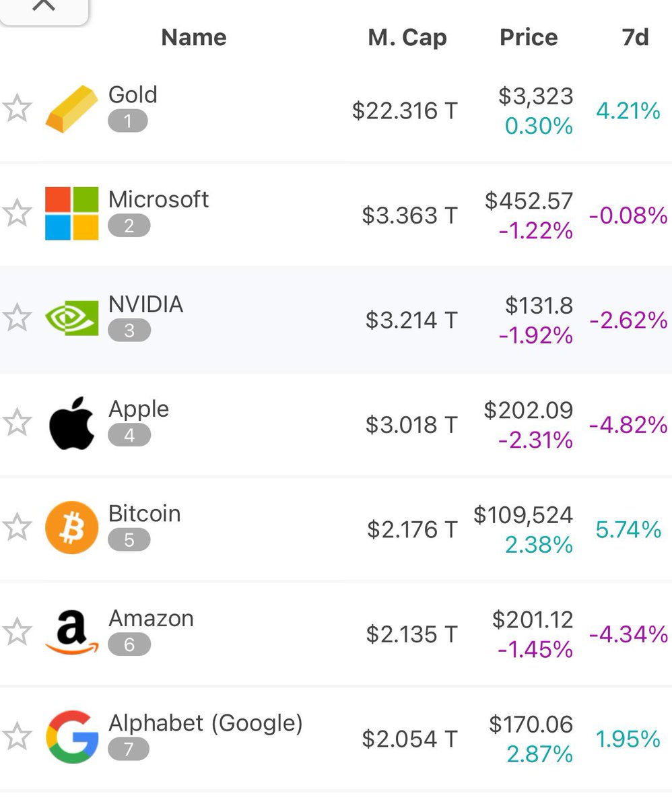Viewport: 672px width, 808px height.
Task: Sort by the Name column header
Action: click(194, 37)
